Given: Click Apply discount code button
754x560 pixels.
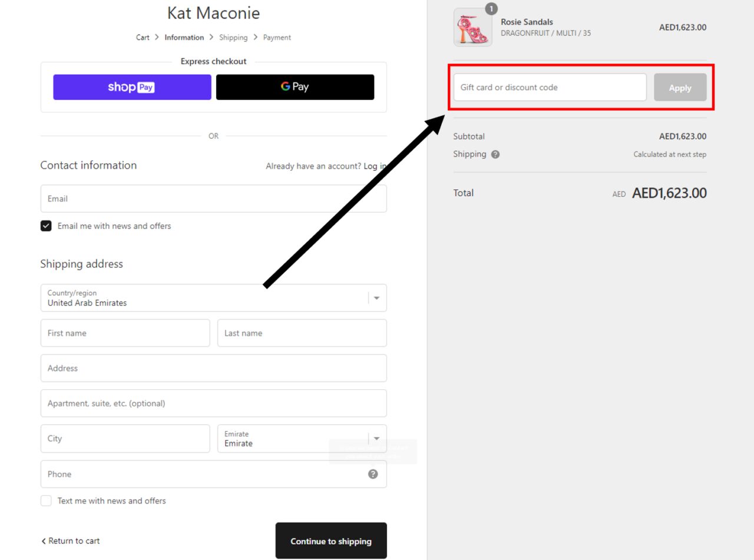Looking at the screenshot, I should [x=680, y=88].
